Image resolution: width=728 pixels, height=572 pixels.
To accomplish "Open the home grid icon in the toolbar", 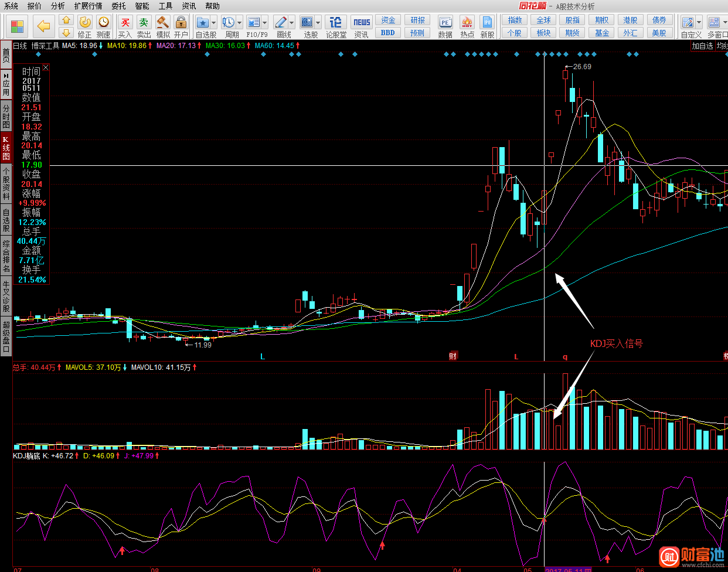I will point(18,26).
